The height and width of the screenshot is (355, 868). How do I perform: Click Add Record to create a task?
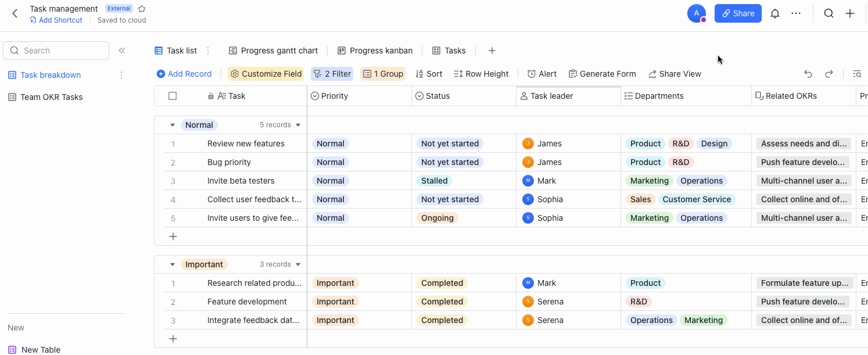pyautogui.click(x=184, y=74)
